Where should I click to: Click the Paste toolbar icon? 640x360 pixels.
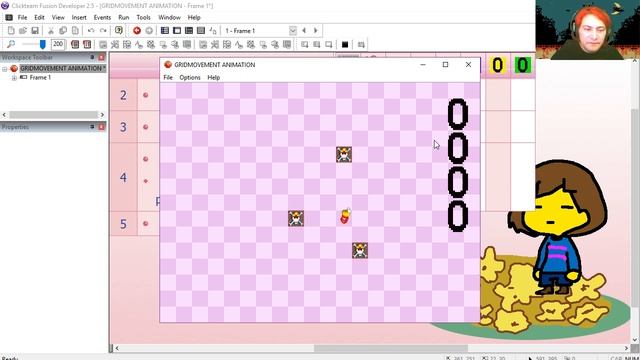pyautogui.click(x=75, y=31)
